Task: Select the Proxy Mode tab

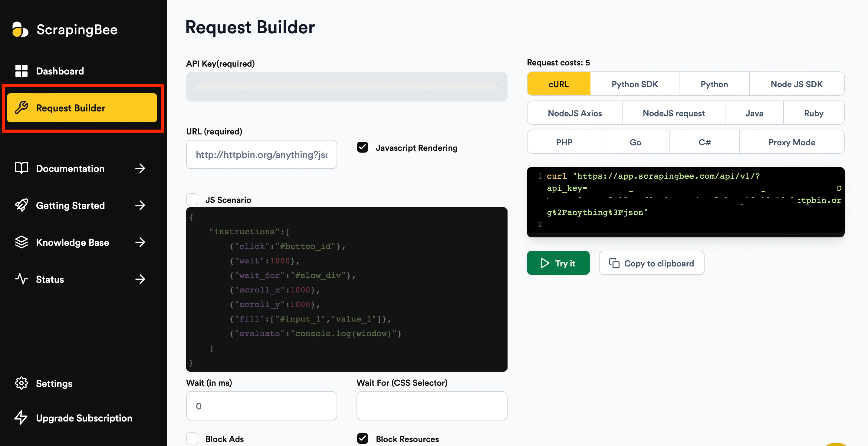Action: [792, 142]
